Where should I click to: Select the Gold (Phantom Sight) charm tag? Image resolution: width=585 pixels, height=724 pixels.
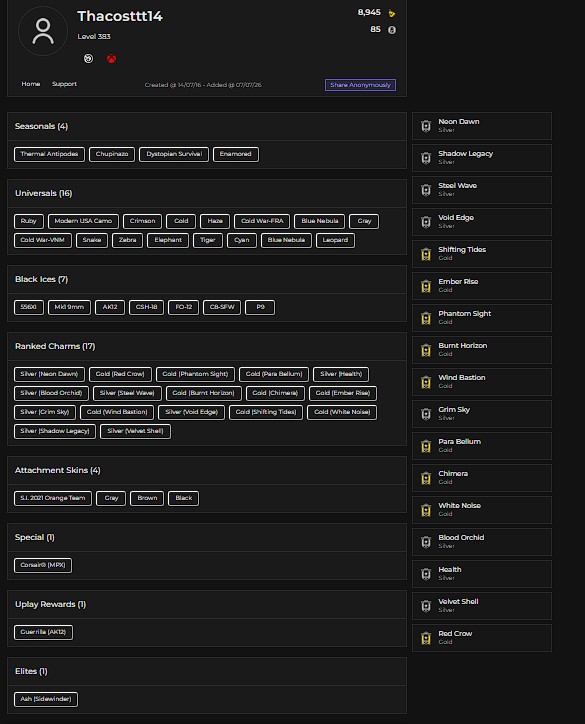click(195, 374)
